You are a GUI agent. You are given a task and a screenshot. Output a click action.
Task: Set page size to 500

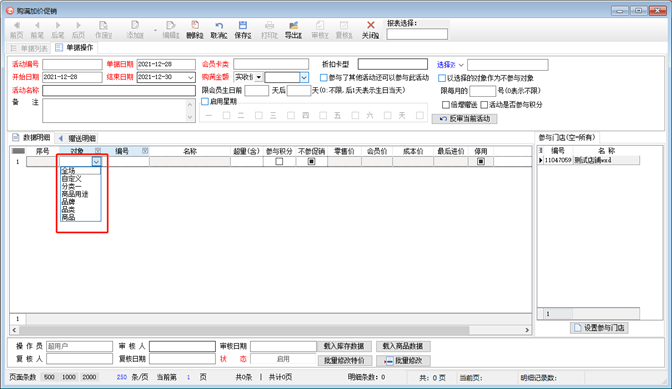click(49, 377)
